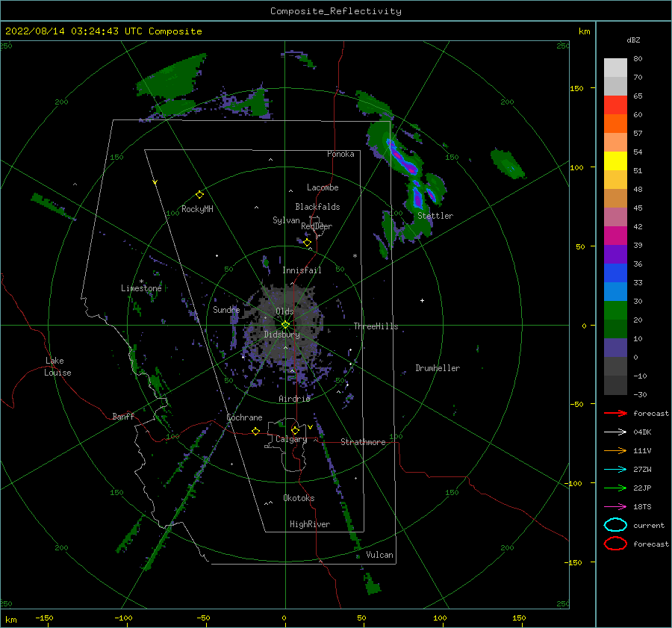The height and width of the screenshot is (628, 672).
Task: Click the white plus marker north of Drumheller
Action: pyautogui.click(x=422, y=300)
